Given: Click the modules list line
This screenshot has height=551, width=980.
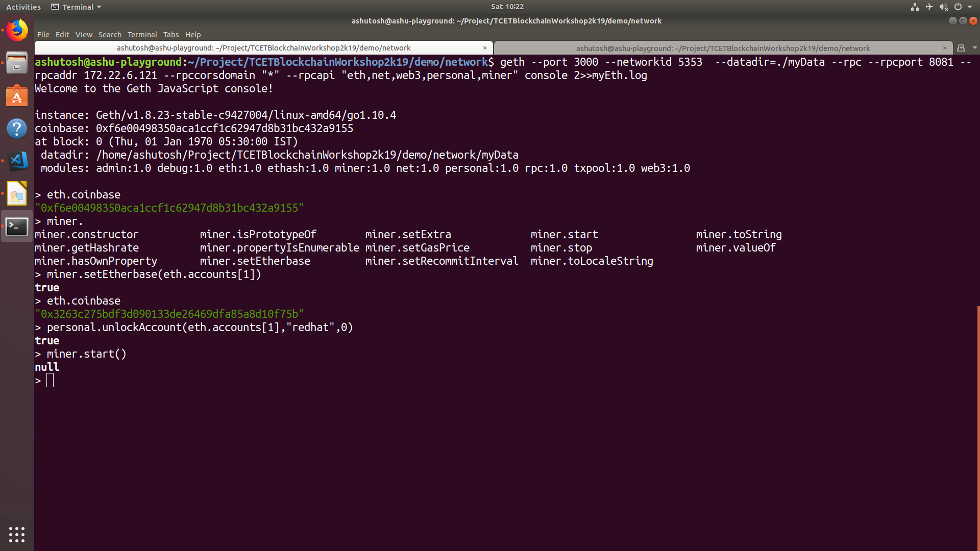Looking at the screenshot, I should tap(365, 168).
